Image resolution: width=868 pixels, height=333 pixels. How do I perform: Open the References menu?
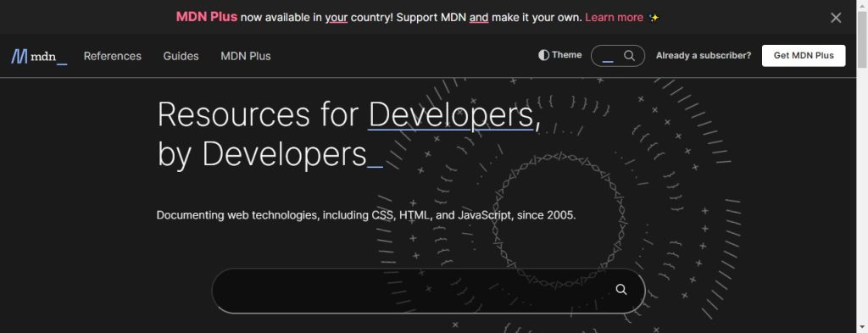[113, 56]
